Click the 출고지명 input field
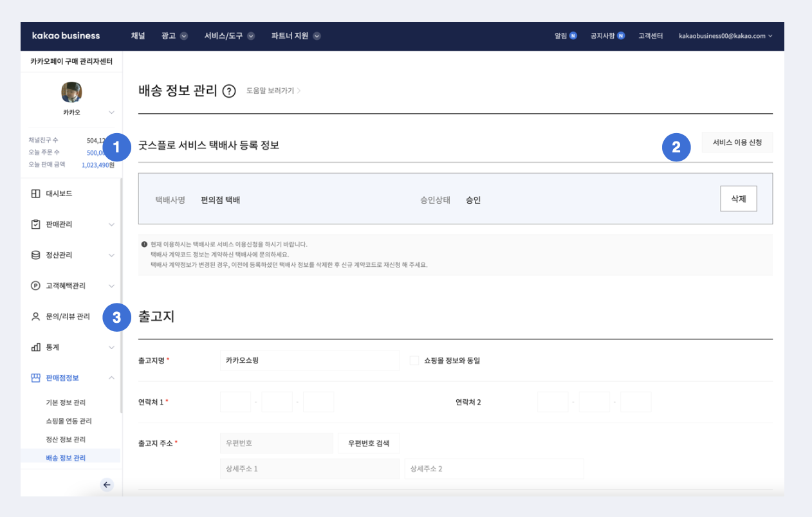 (x=310, y=361)
